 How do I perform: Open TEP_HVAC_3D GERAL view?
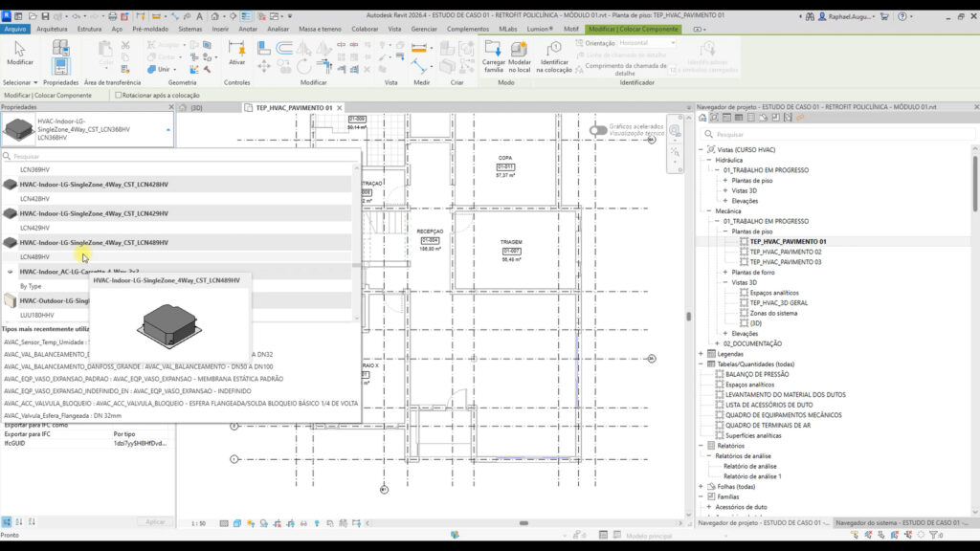tap(779, 303)
